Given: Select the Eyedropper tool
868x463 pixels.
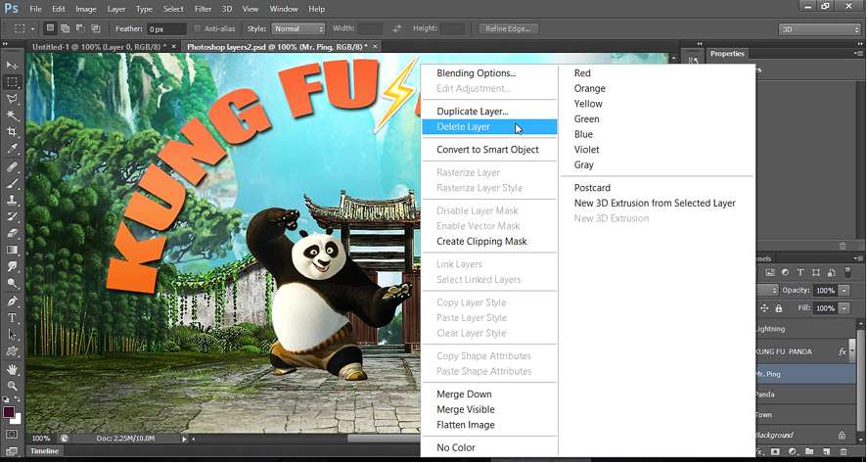Looking at the screenshot, I should (x=12, y=149).
